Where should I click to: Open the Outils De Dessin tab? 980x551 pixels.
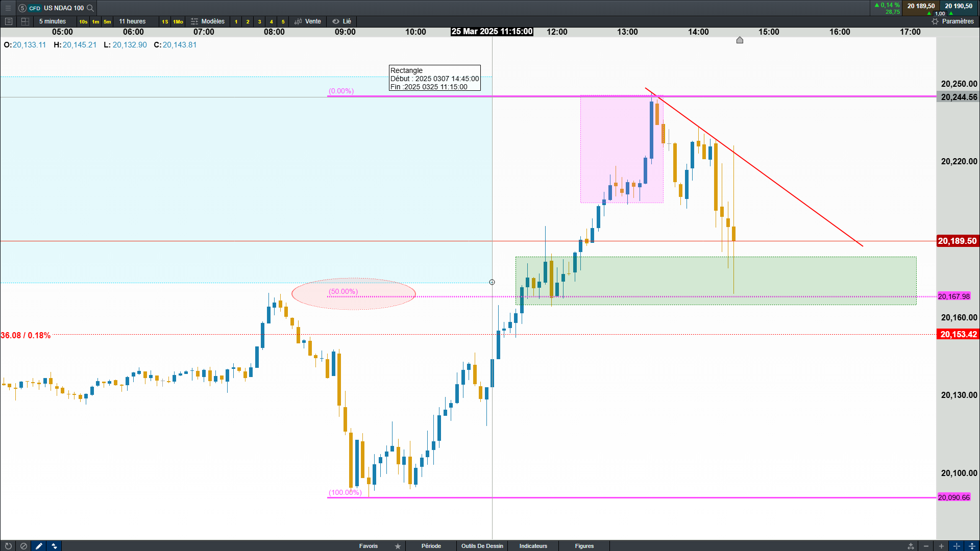[x=482, y=546]
